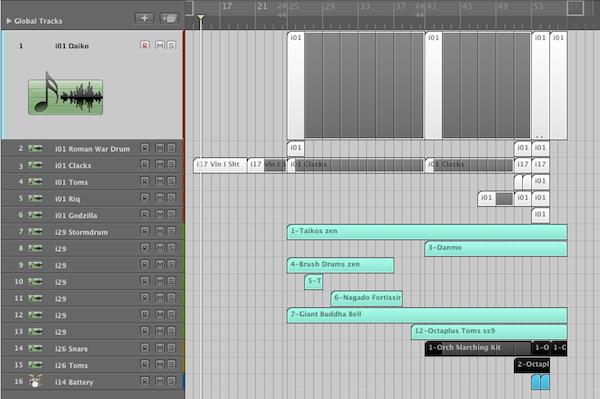Mute the i01 Clacks track
The width and height of the screenshot is (600, 399).
pos(160,164)
